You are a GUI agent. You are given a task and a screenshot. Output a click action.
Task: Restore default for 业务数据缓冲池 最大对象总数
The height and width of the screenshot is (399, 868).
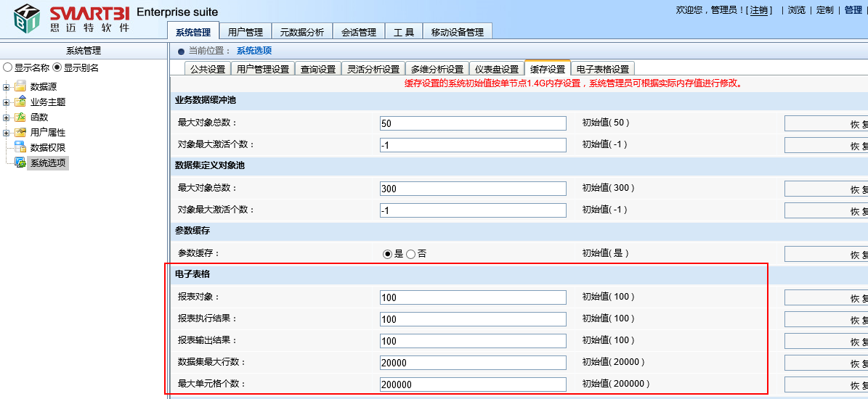pos(826,123)
